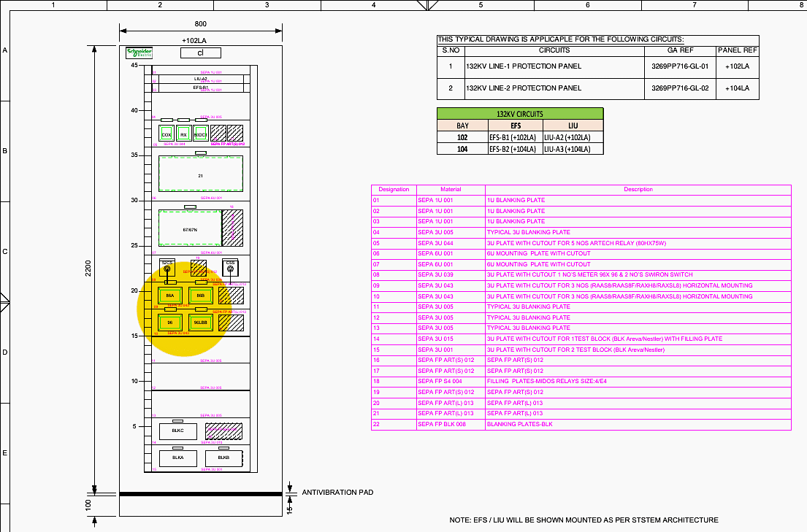
Task: Select the 96 relay block
Action: pyautogui.click(x=170, y=323)
